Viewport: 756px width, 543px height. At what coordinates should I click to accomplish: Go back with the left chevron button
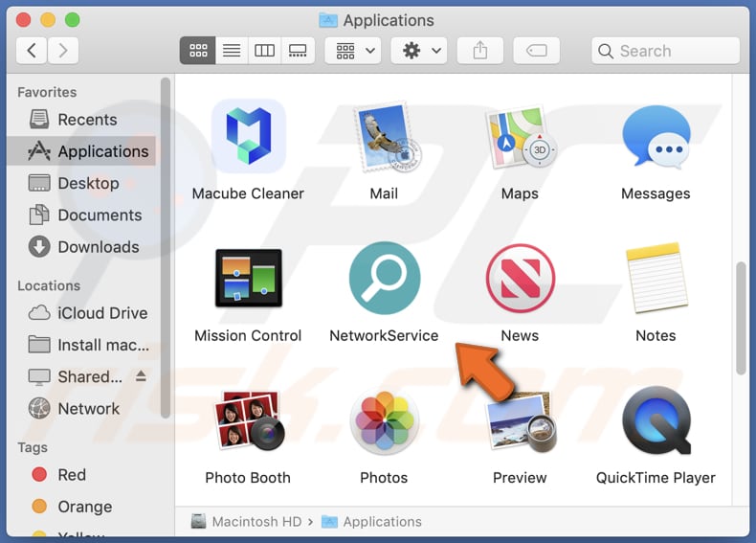tap(32, 50)
